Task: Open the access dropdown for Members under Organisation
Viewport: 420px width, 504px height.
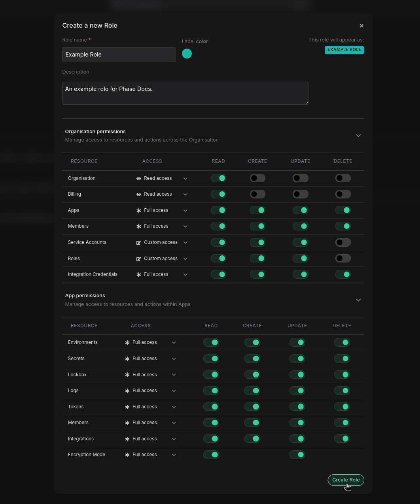Action: point(185,227)
